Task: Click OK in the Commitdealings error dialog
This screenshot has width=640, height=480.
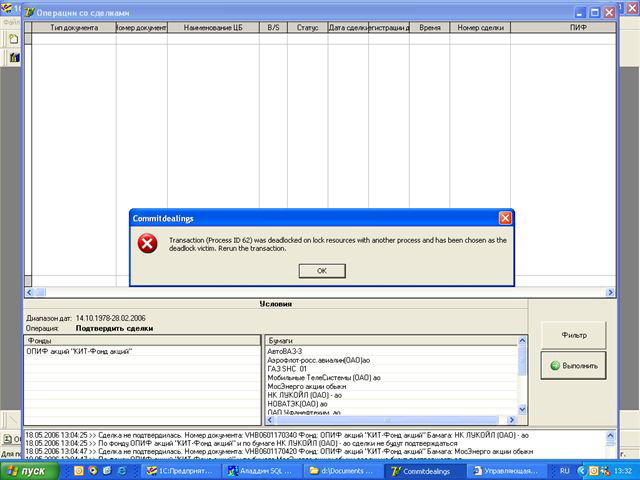Action: point(322,271)
